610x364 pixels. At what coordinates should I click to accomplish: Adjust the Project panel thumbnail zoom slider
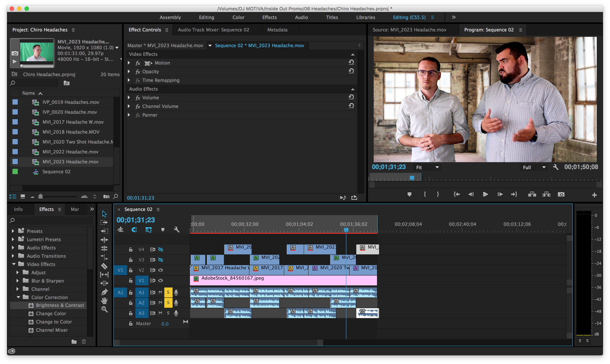point(41,197)
